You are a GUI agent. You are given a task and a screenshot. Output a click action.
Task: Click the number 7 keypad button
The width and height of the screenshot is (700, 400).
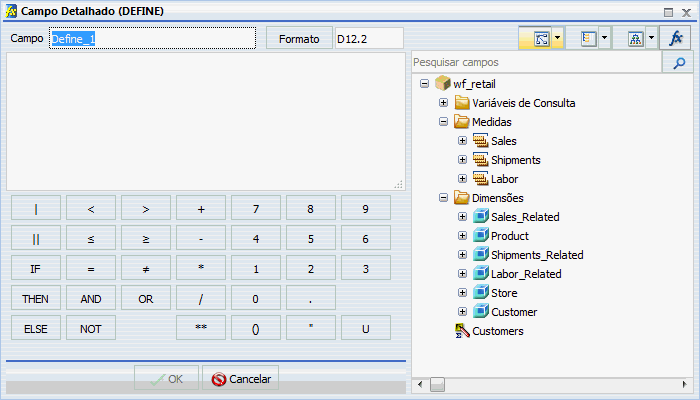pyautogui.click(x=256, y=208)
